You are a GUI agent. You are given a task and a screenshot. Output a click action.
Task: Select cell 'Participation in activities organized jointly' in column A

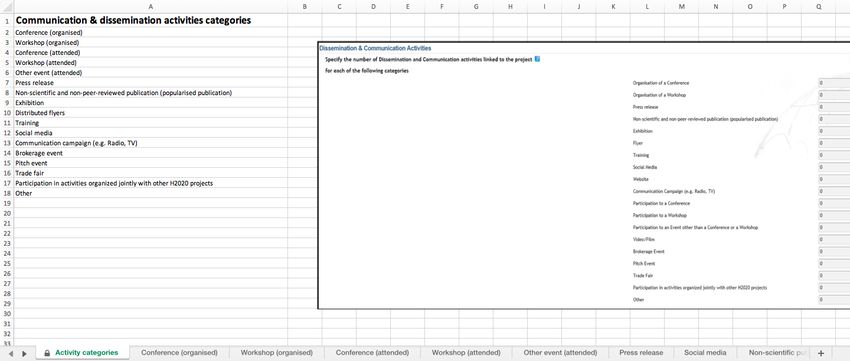pos(150,183)
